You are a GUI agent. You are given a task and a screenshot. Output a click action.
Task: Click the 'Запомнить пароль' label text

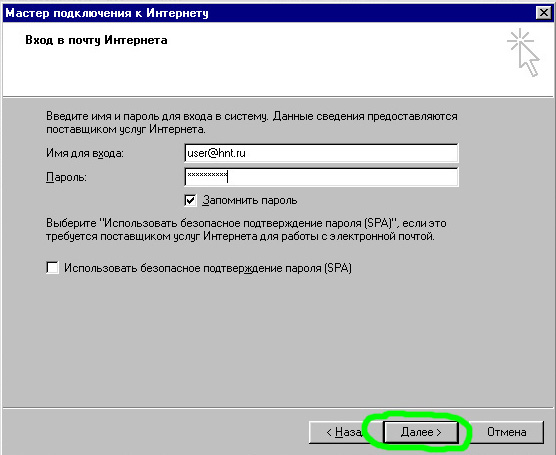[250, 200]
